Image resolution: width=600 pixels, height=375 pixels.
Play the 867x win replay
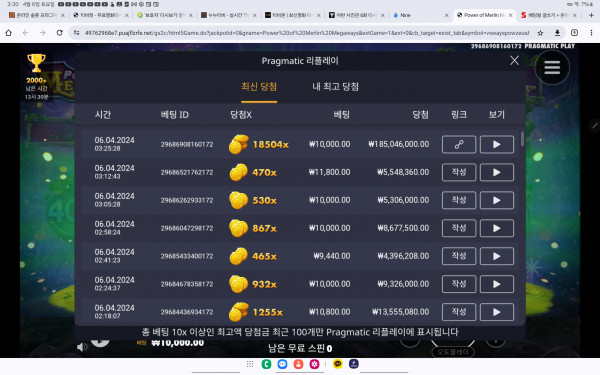[x=497, y=228]
